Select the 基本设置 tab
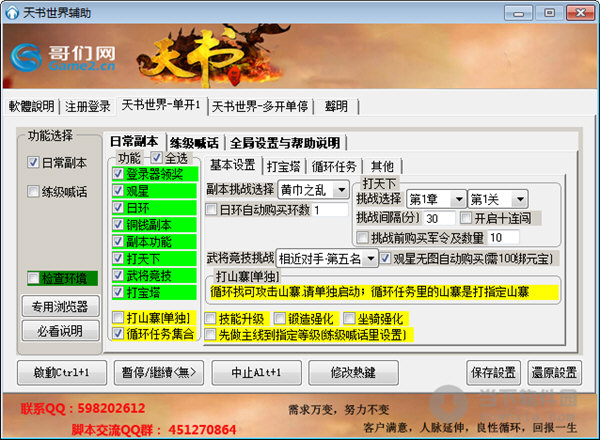Viewport: 600px width, 440px height. [x=233, y=165]
